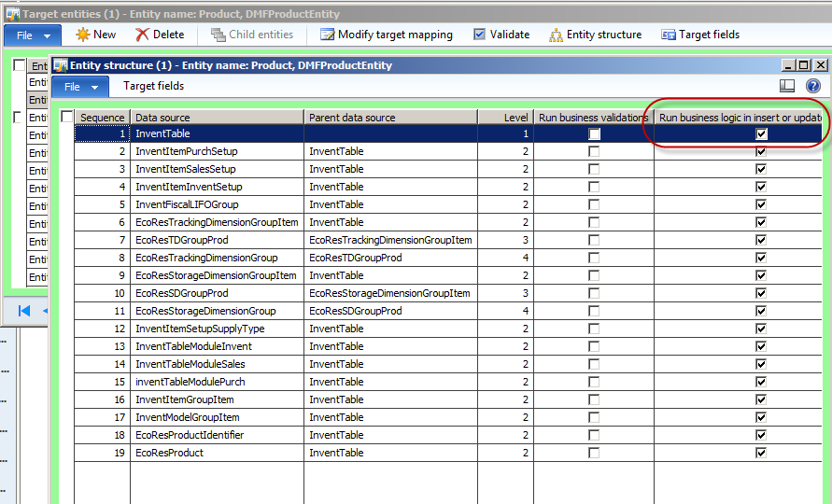
Task: Click Target fields in the outer toolbar
Action: click(699, 35)
